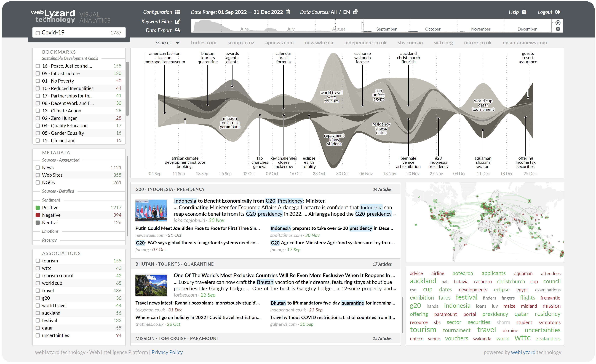This screenshot has width=596, height=364.
Task: Select the independent.co.uk source tab
Action: point(365,43)
